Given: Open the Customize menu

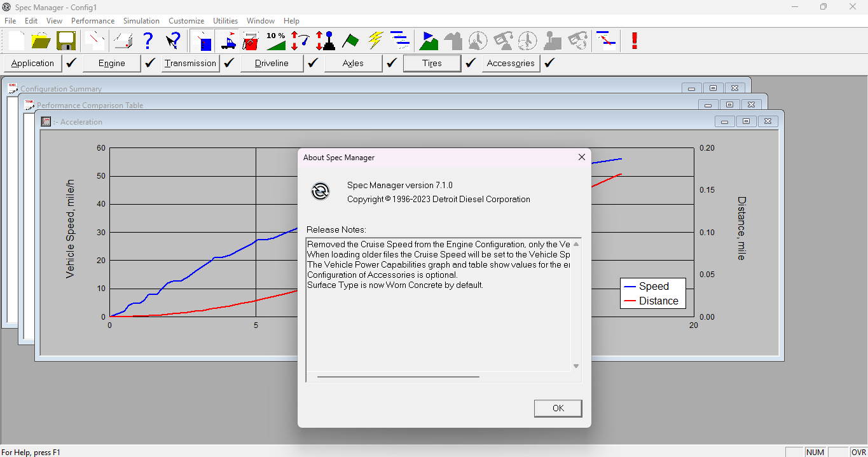Looking at the screenshot, I should pos(186,21).
